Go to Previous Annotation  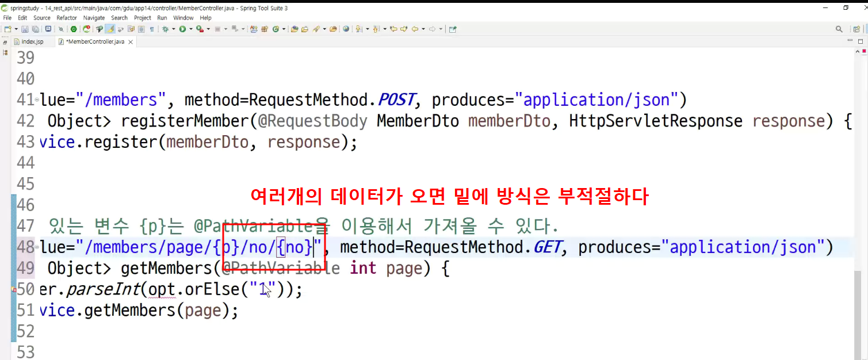point(376,29)
